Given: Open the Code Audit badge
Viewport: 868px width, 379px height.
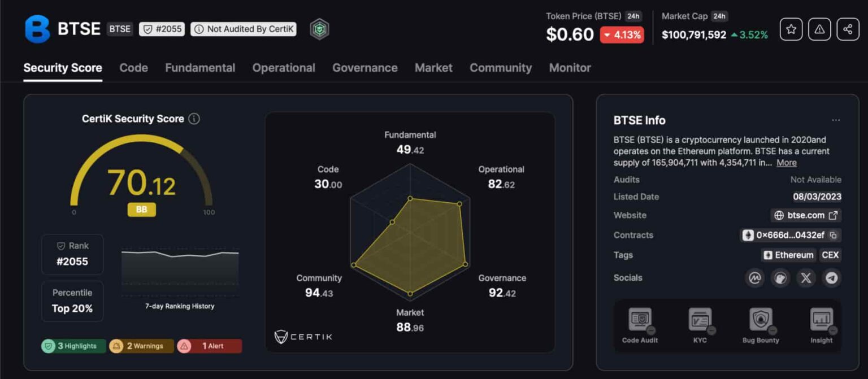Looking at the screenshot, I should [x=640, y=326].
